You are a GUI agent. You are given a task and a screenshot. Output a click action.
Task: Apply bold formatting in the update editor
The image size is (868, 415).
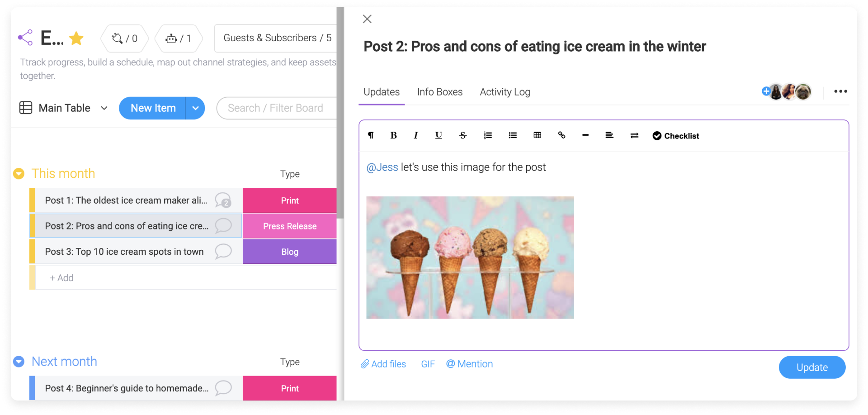point(393,135)
